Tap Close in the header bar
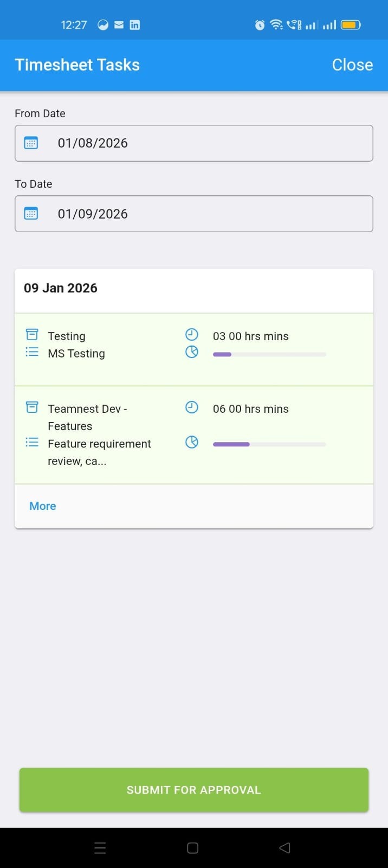Viewport: 388px width, 868px height. 352,65
